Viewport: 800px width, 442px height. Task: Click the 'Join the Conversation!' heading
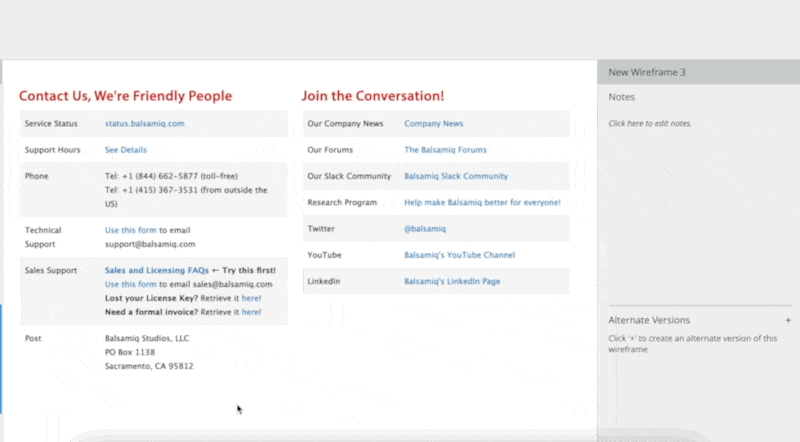372,96
